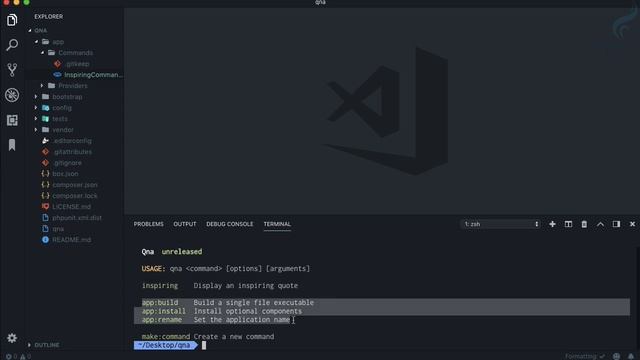Viewport: 640px width, 360px height.
Task: Split the terminal pane
Action: coord(568,224)
